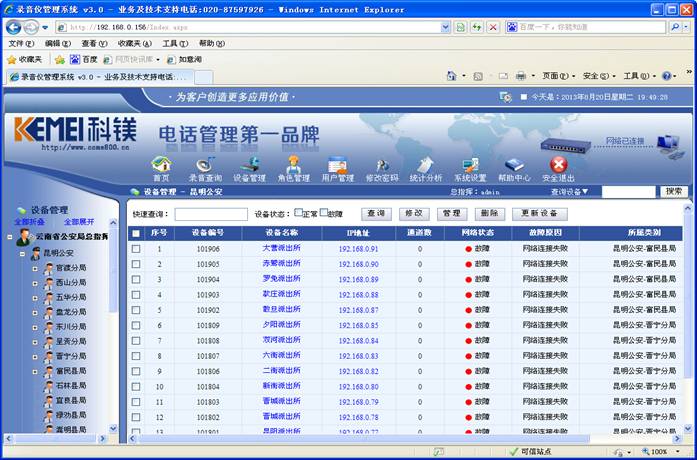Expand the 官渡分局 tree node
The image size is (697, 460).
(35, 269)
